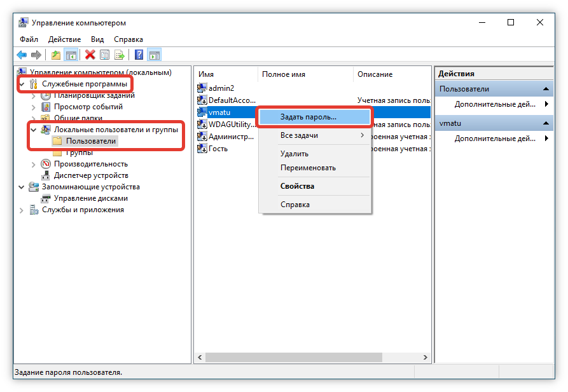Toggle the Action pane toolbar button
Image resolution: width=568 pixels, height=392 pixels.
tap(154, 55)
